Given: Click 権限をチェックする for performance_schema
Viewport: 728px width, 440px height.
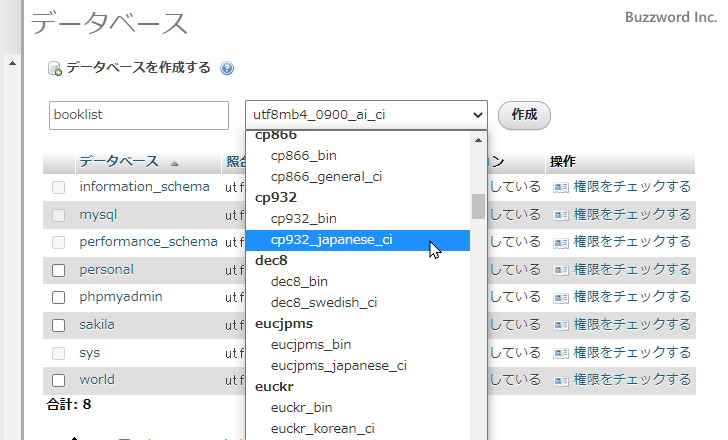Looking at the screenshot, I should pos(632,242).
